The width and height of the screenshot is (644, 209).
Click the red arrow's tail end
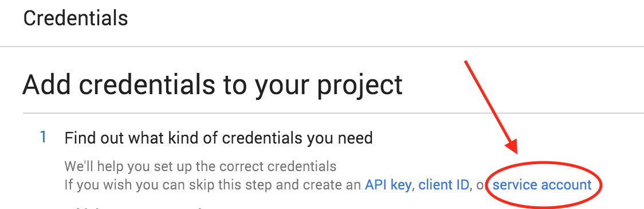coord(466,63)
